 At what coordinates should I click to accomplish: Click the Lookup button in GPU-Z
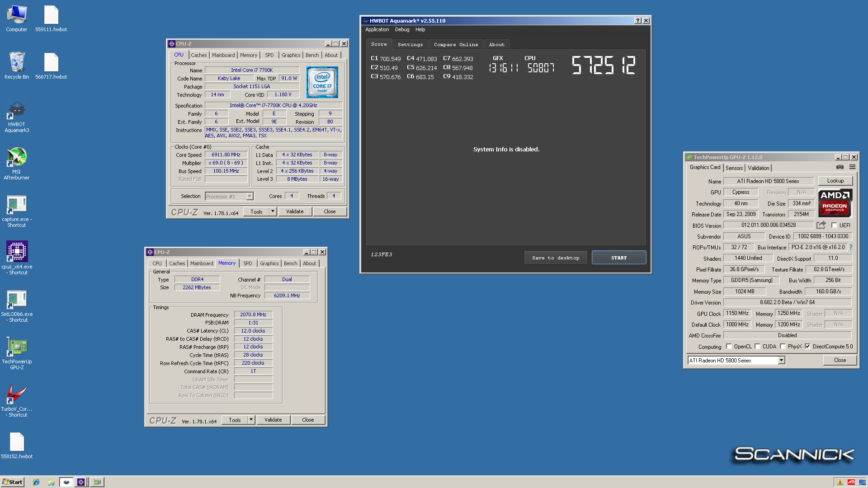835,181
